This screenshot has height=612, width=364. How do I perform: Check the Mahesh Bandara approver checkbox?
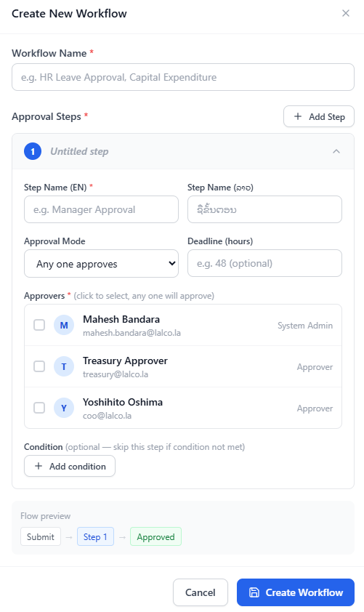pyautogui.click(x=39, y=325)
